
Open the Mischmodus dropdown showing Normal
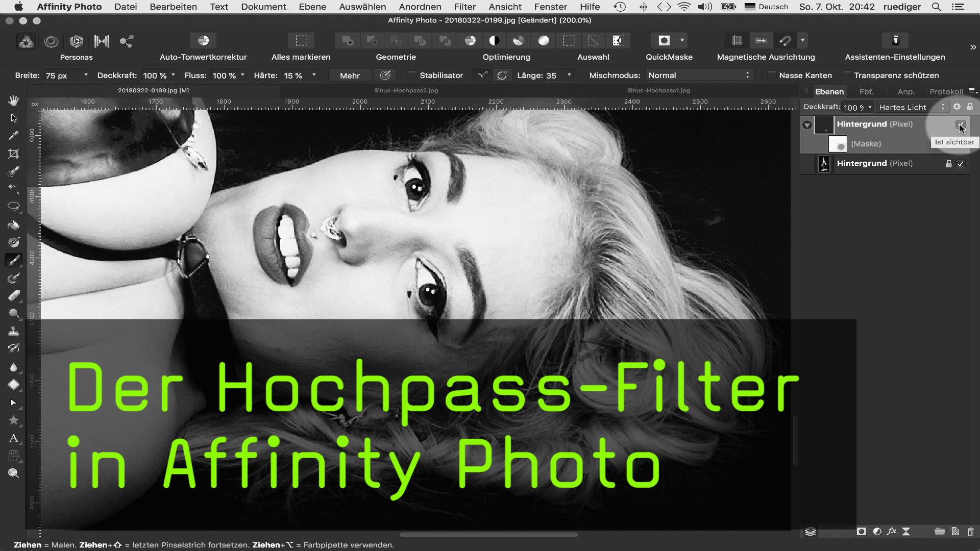pos(698,75)
